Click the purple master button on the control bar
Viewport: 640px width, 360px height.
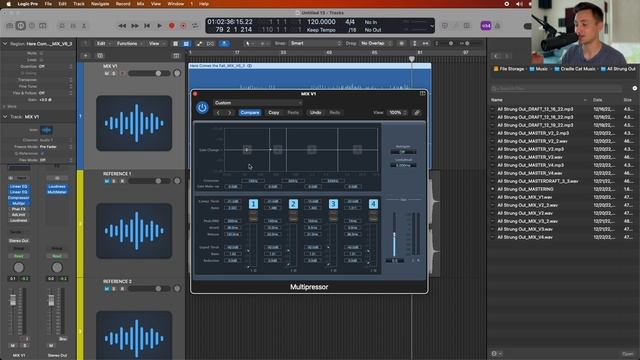click(486, 26)
